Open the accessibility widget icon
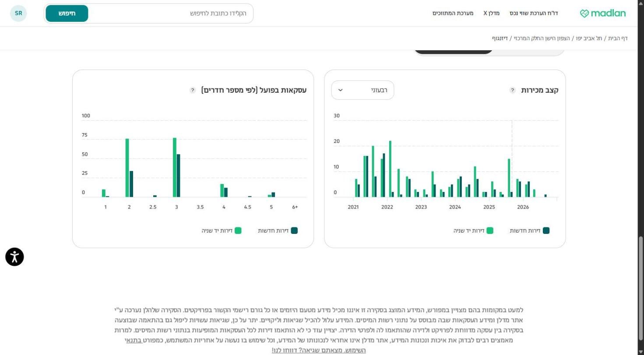This screenshot has width=644, height=355. [14, 257]
